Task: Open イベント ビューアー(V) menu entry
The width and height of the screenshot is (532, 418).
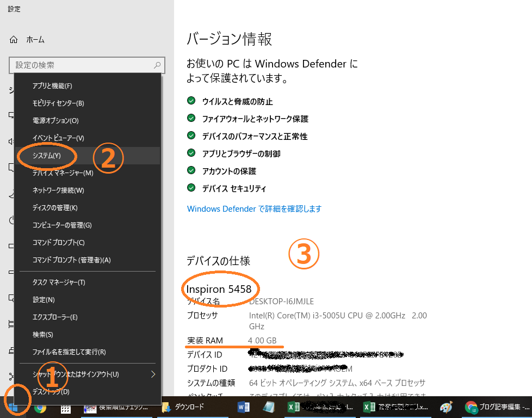Action: [88, 138]
